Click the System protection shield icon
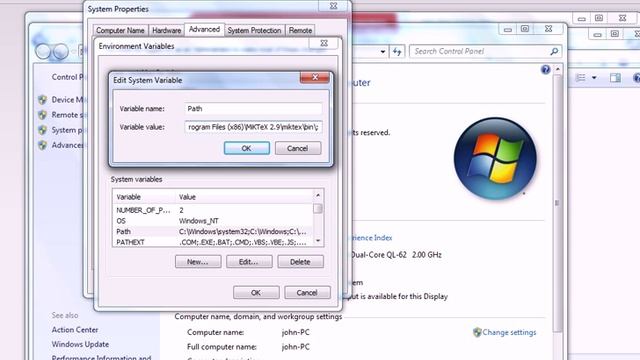This screenshot has height=360, width=640. pyautogui.click(x=42, y=130)
